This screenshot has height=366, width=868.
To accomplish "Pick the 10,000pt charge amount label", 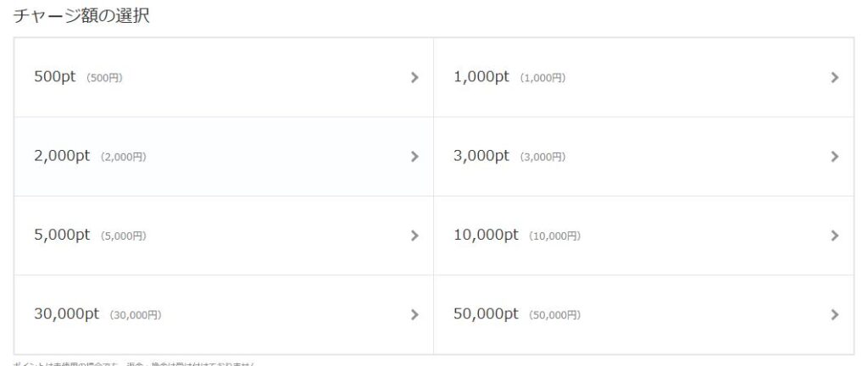I will click(x=486, y=235).
